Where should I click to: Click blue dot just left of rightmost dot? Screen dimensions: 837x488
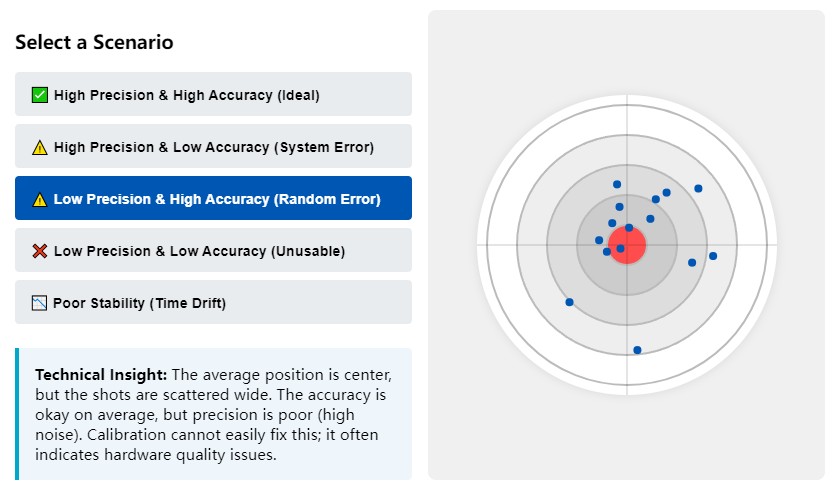coord(692,262)
